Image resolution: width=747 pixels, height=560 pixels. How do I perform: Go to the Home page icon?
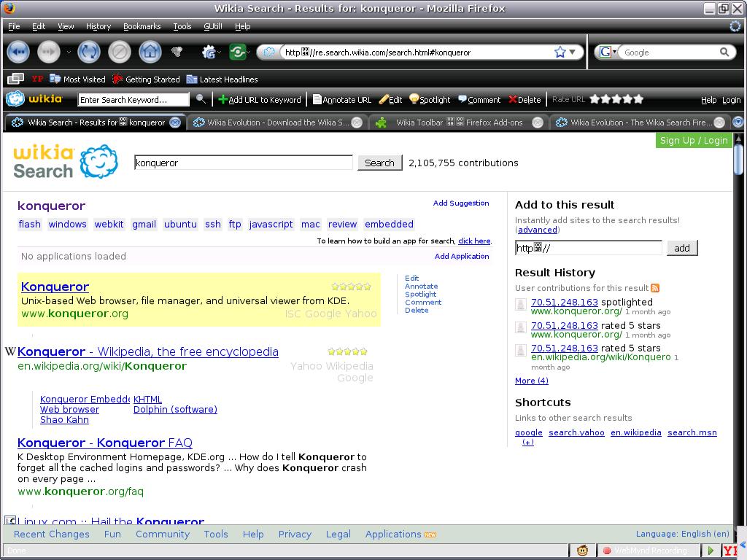point(150,52)
